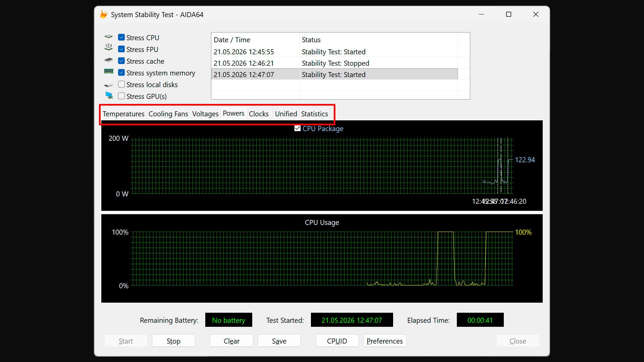Click the Clear button
This screenshot has width=644, height=362.
pyautogui.click(x=231, y=341)
